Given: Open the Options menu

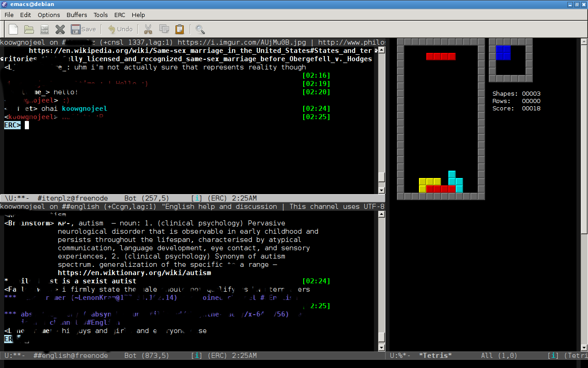Looking at the screenshot, I should [x=49, y=15].
